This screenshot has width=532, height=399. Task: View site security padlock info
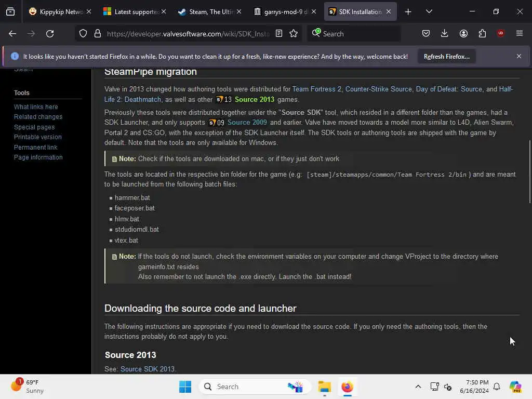tap(98, 34)
